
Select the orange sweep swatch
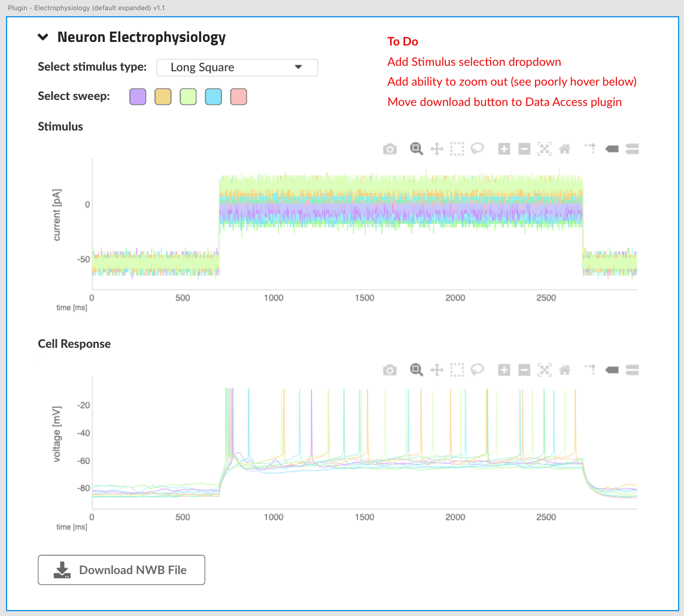coord(163,97)
